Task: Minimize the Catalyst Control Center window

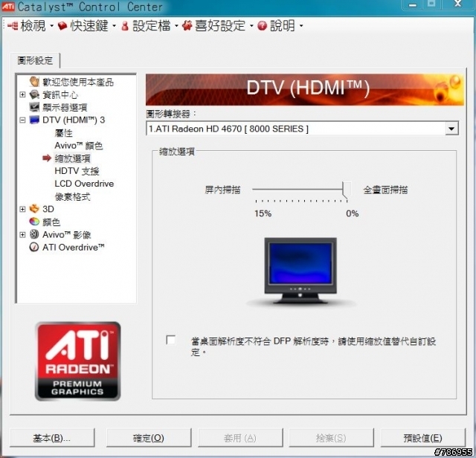Action: click(412, 5)
